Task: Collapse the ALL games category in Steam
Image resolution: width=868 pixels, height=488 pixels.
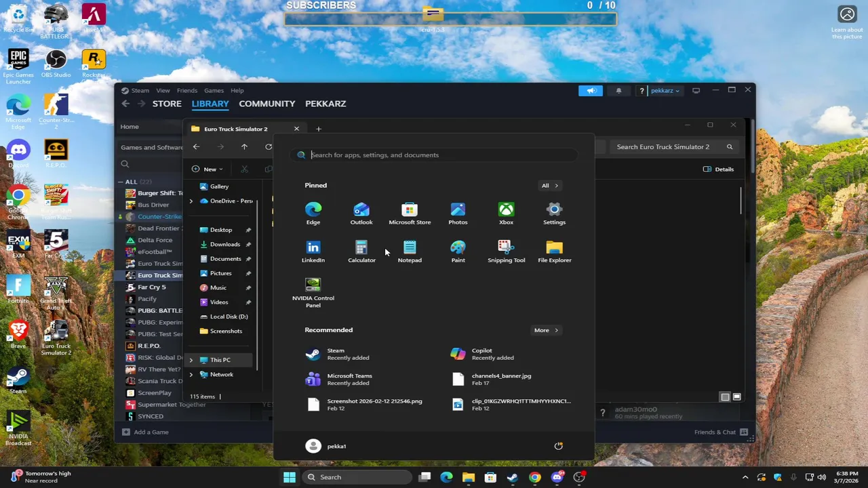Action: click(x=120, y=182)
